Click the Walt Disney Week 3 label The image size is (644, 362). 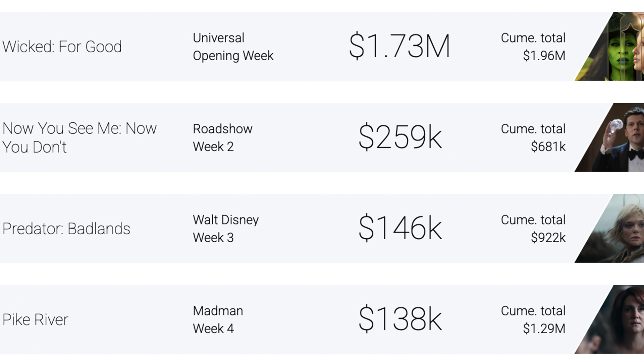pos(226,229)
